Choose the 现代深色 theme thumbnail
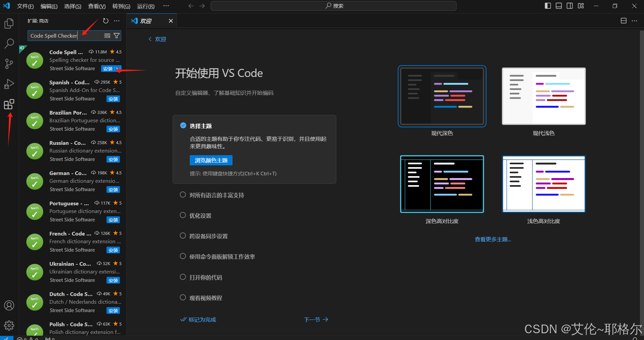Viewport: 644px width, 340px height. tap(442, 96)
